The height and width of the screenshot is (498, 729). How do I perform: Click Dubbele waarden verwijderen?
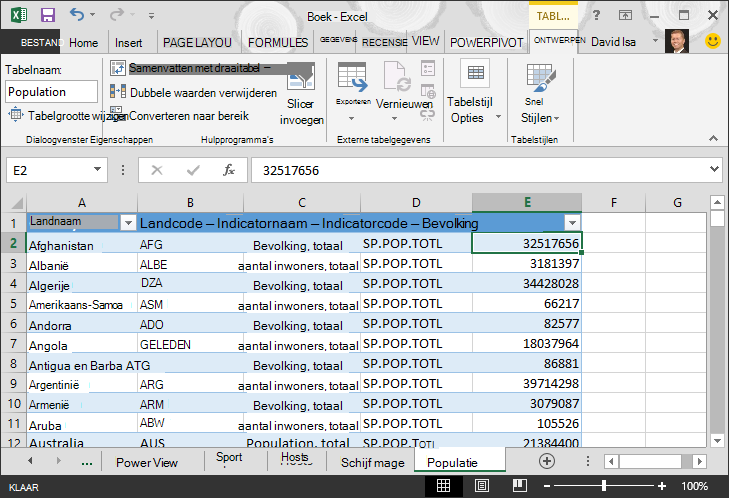193,92
